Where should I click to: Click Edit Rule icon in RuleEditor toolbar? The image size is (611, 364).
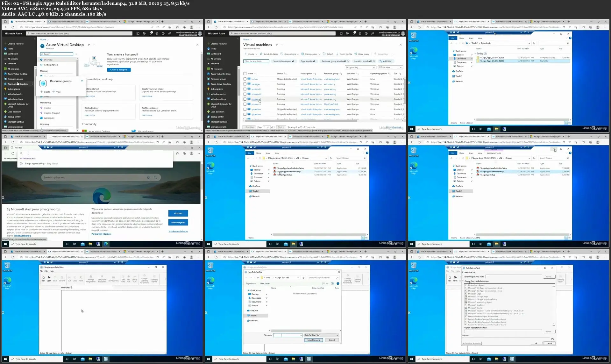click(x=123, y=279)
